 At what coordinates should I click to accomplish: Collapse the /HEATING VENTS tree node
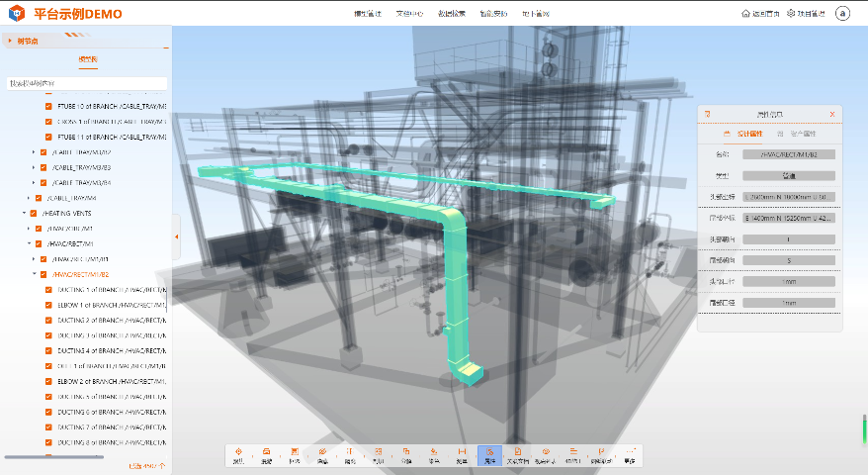coord(24,213)
